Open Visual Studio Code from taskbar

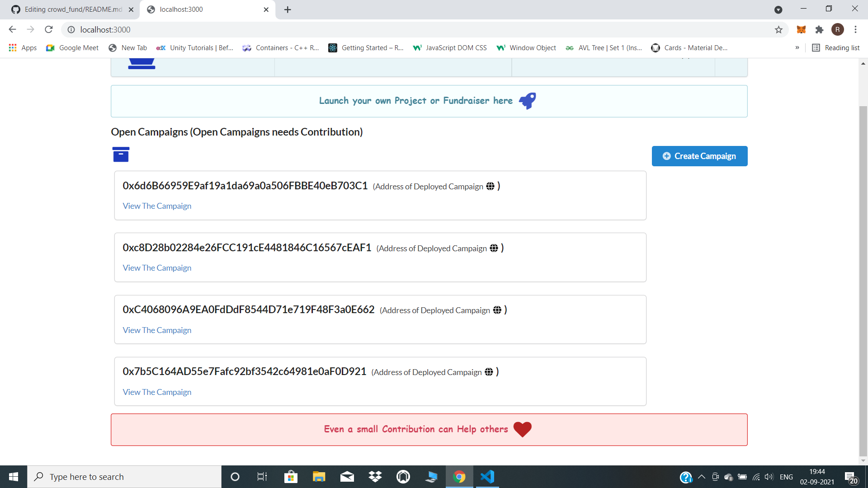(x=487, y=477)
